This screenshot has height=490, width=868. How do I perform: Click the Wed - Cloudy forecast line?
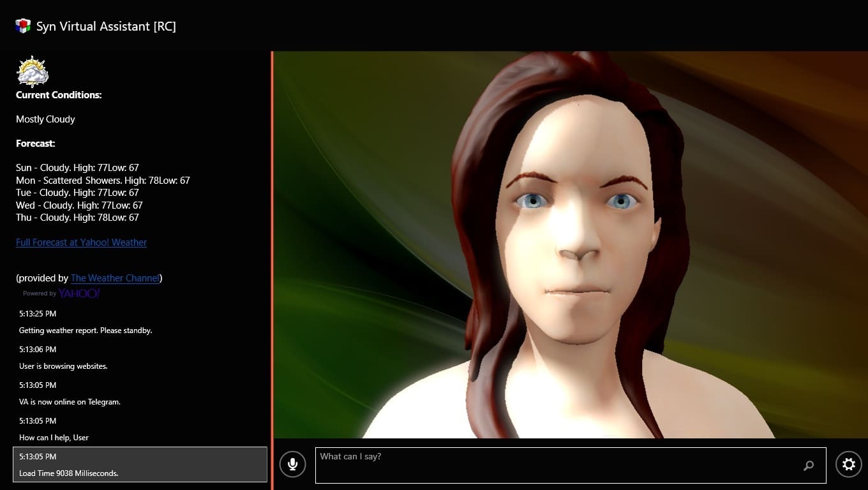pyautogui.click(x=79, y=205)
